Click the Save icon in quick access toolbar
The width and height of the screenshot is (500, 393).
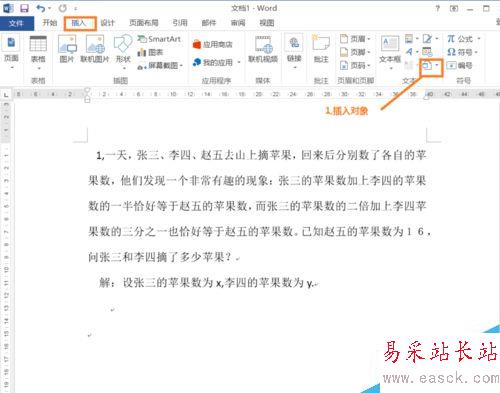click(x=24, y=8)
